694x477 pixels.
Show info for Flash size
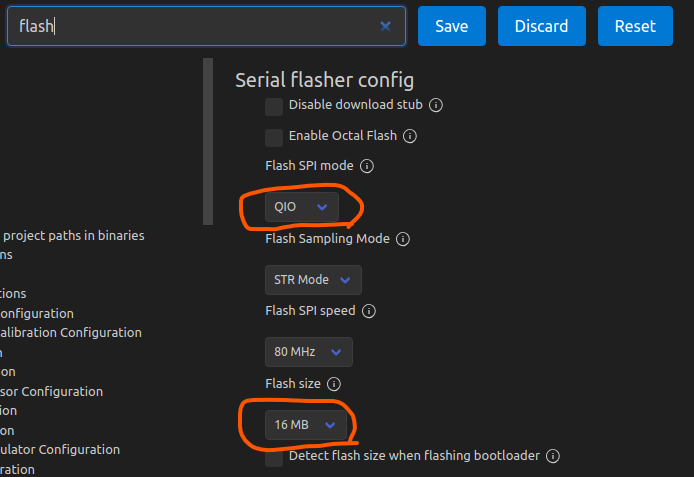(x=334, y=384)
